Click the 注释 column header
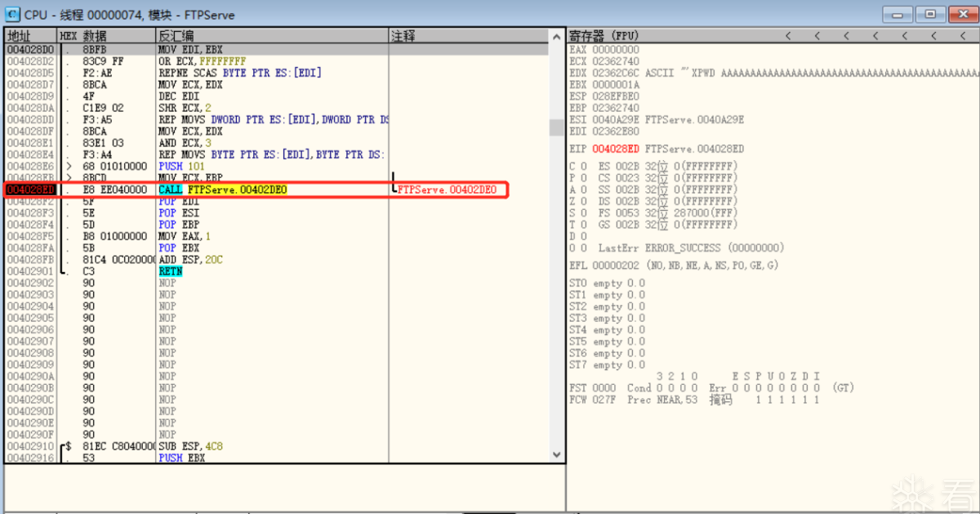 pyautogui.click(x=470, y=36)
